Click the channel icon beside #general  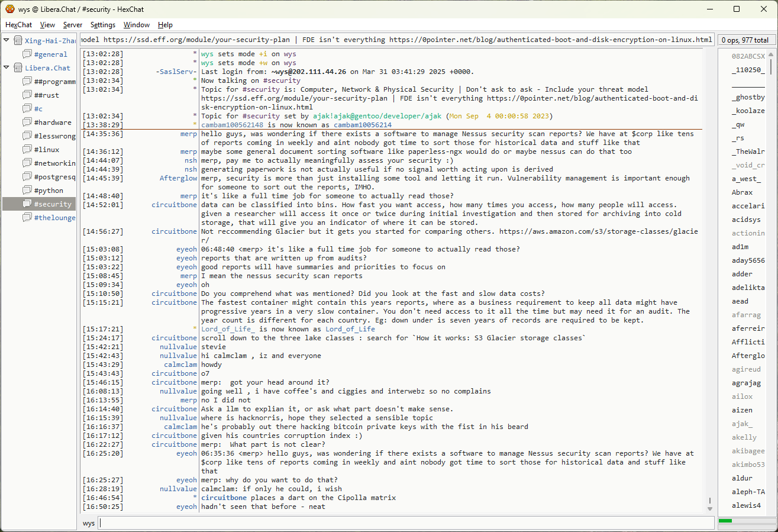pos(27,54)
